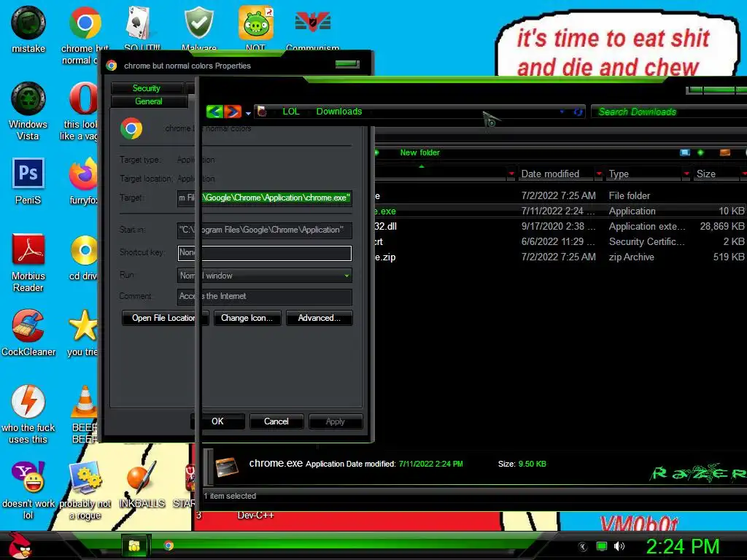Open the volume speaker tray icon
The width and height of the screenshot is (747, 560).
click(619, 546)
